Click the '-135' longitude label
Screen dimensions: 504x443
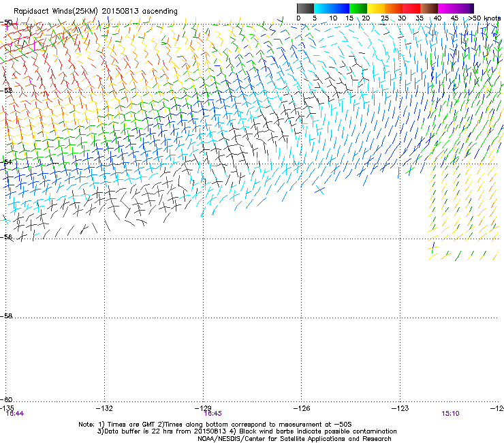click(x=6, y=408)
